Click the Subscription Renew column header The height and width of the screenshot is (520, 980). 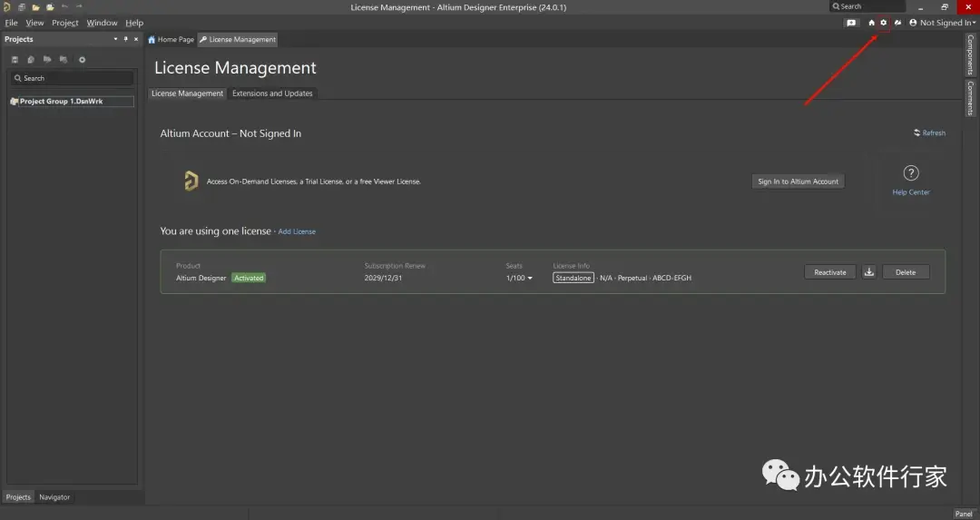pos(395,266)
